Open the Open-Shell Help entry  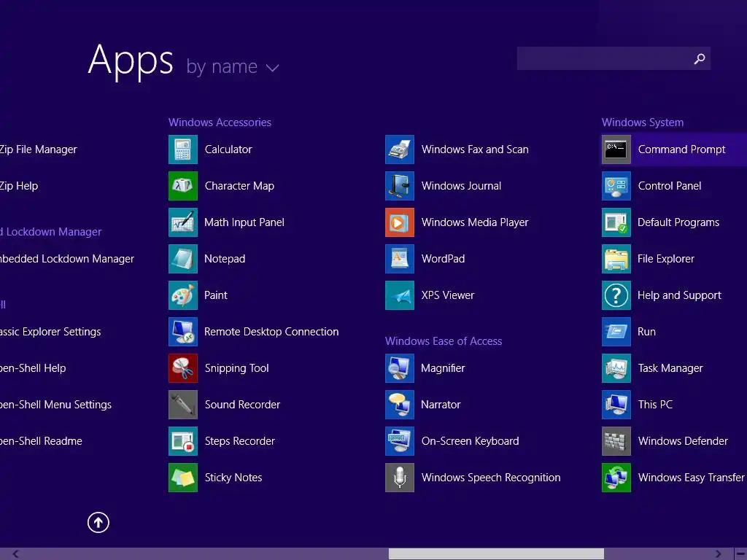33,368
